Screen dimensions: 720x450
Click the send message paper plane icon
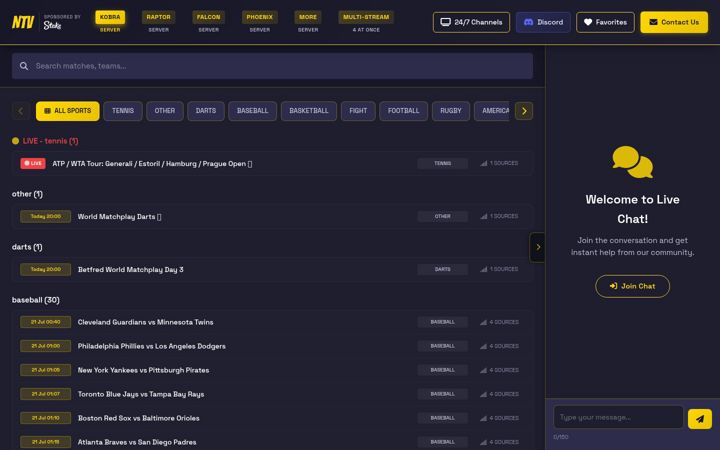click(x=700, y=419)
